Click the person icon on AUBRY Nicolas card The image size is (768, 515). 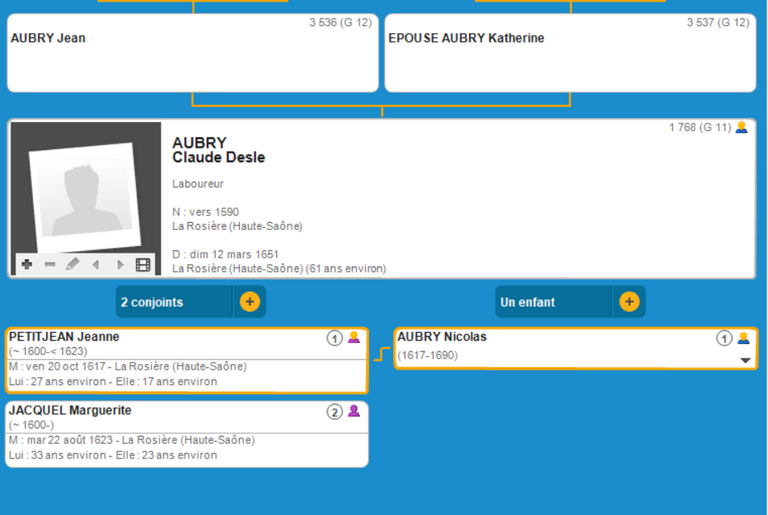tap(742, 338)
